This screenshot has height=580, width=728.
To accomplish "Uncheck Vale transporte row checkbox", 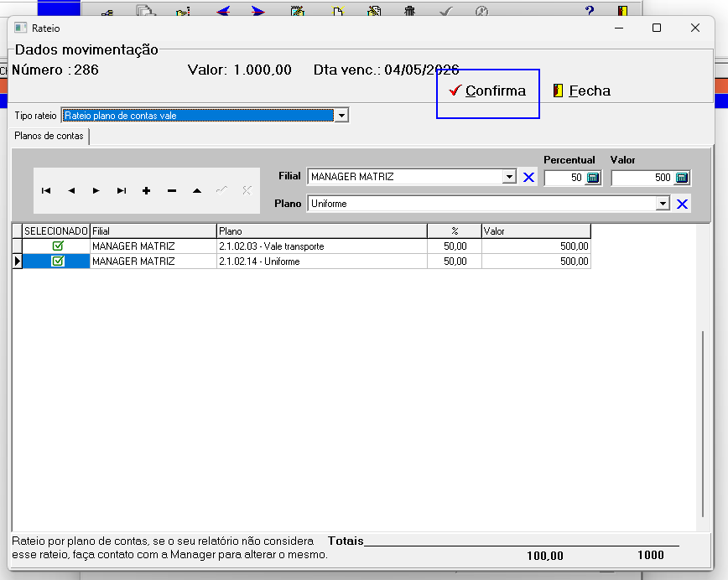I will pyautogui.click(x=58, y=246).
